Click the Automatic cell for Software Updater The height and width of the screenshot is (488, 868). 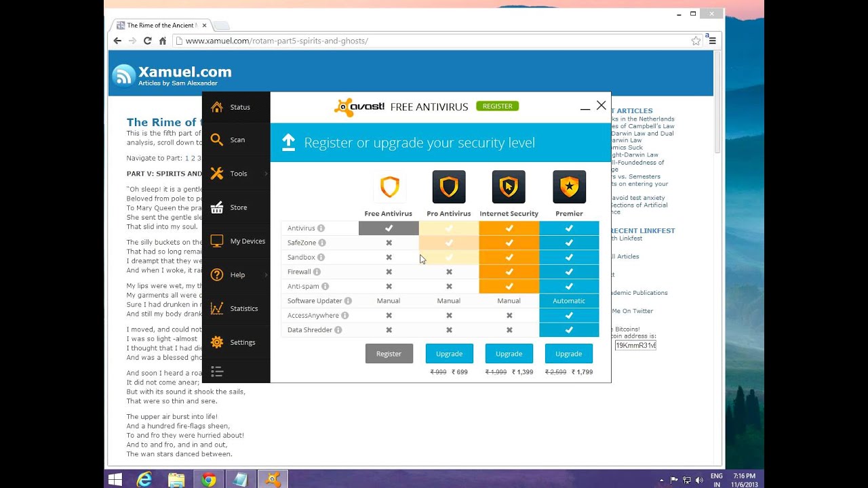569,301
